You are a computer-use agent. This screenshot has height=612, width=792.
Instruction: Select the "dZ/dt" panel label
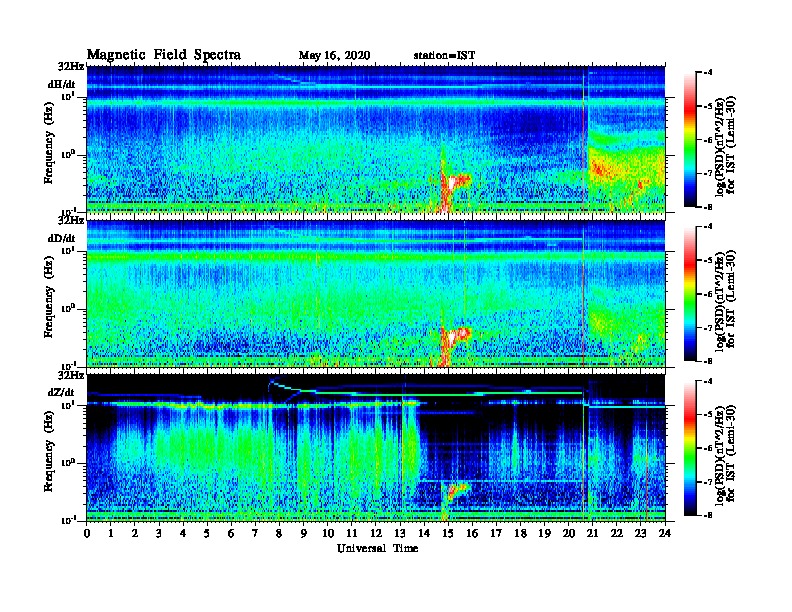61,392
